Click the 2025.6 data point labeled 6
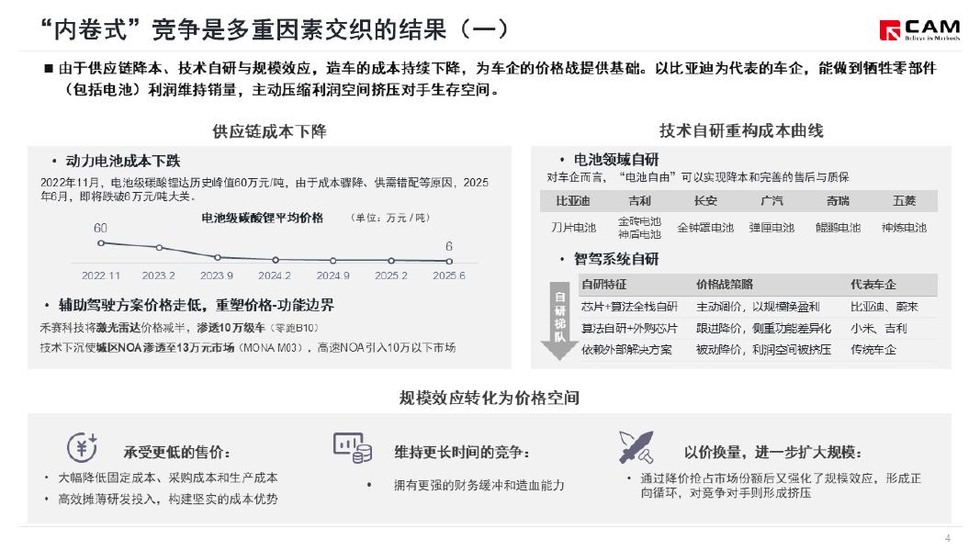 449,261
